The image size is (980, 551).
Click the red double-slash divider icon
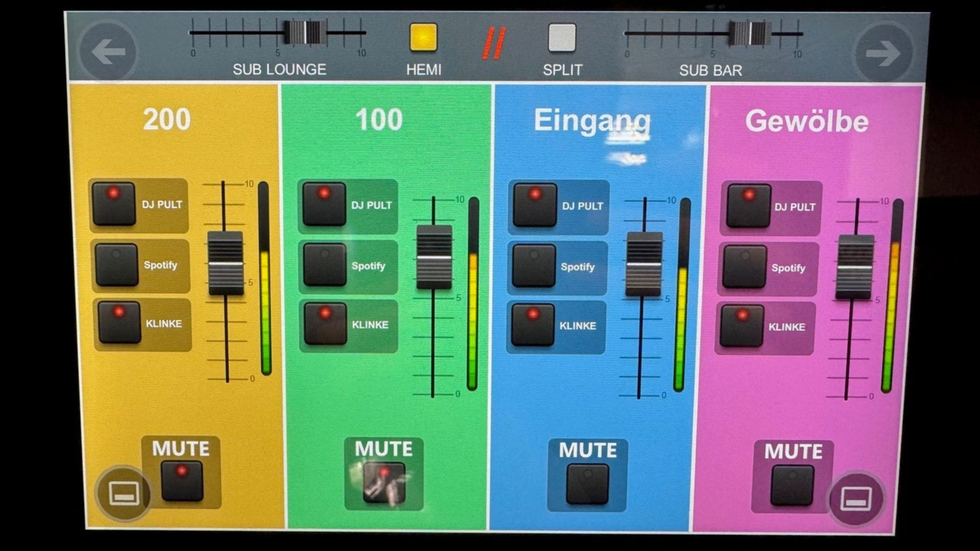(494, 43)
